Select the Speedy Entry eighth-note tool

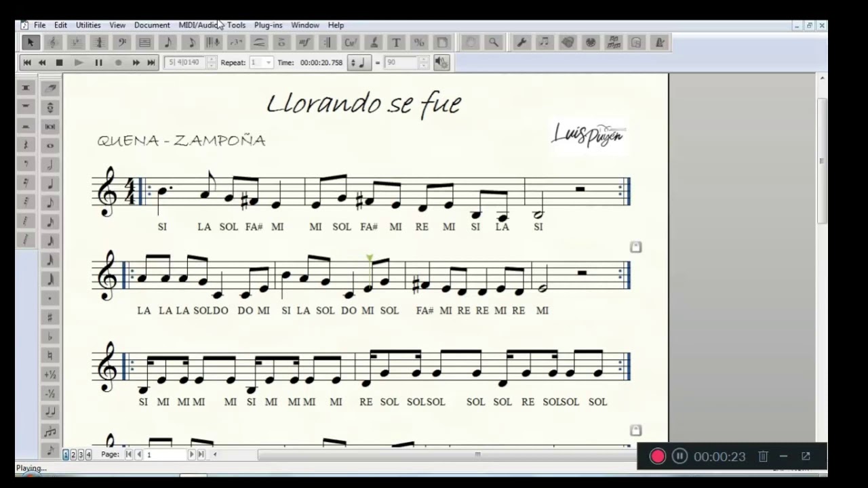191,43
